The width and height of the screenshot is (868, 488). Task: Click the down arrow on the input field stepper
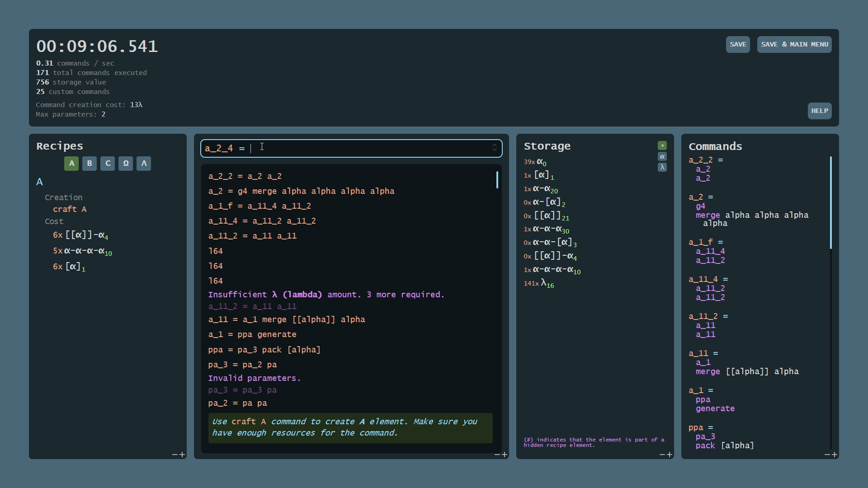[x=494, y=150]
